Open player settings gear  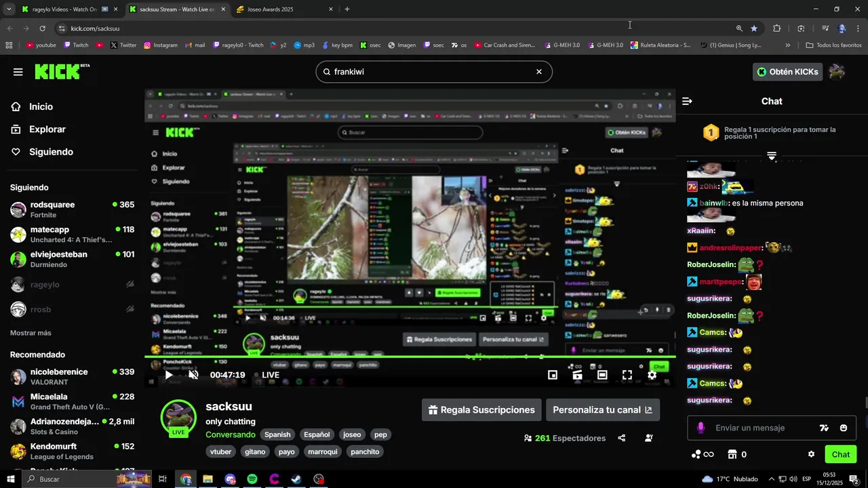point(652,375)
